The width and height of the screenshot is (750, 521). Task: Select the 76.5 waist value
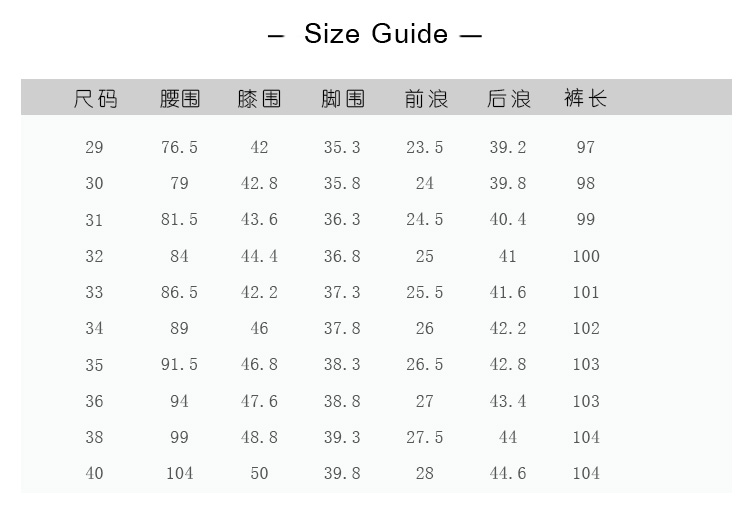point(180,148)
